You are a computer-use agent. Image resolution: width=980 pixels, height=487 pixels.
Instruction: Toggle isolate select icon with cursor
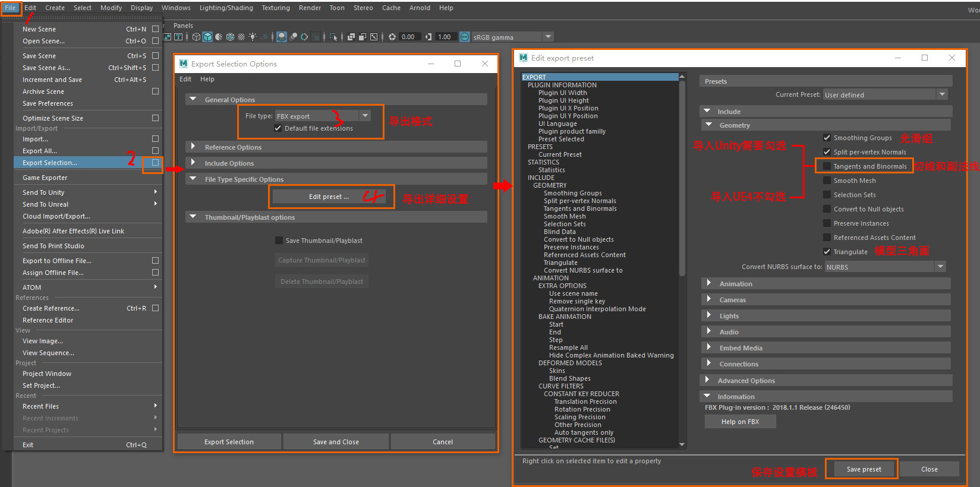[333, 37]
